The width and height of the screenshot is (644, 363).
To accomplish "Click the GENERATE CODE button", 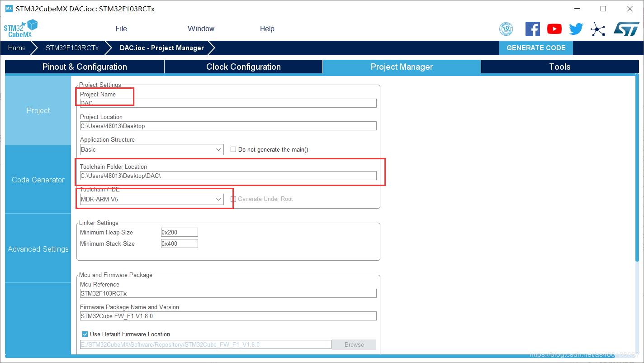I will click(x=536, y=48).
